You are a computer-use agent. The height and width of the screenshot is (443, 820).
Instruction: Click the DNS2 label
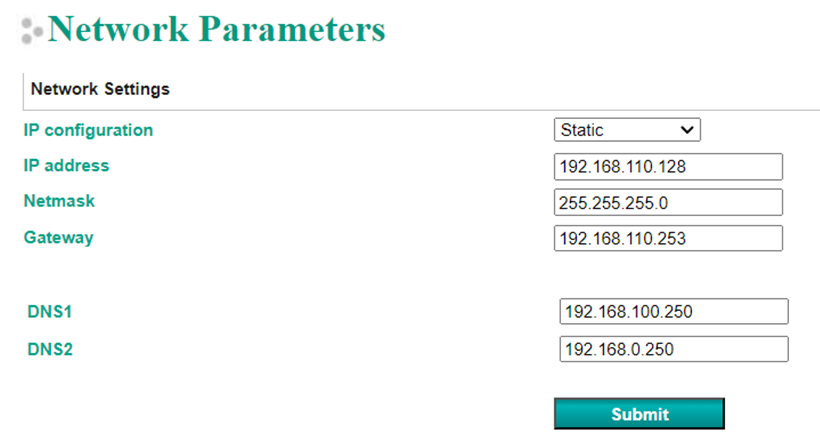50,349
